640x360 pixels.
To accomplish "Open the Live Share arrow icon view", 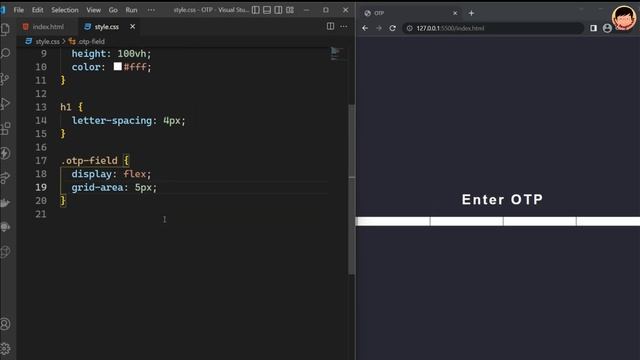I will pyautogui.click(x=5, y=178).
